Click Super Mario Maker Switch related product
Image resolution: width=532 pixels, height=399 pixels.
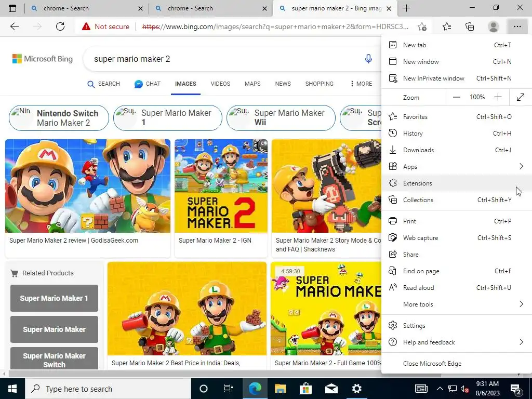[x=54, y=358]
